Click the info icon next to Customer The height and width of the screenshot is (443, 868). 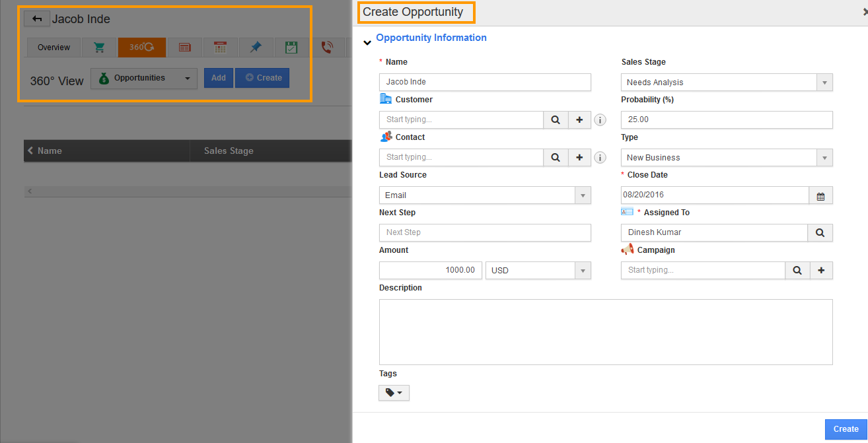tap(600, 120)
